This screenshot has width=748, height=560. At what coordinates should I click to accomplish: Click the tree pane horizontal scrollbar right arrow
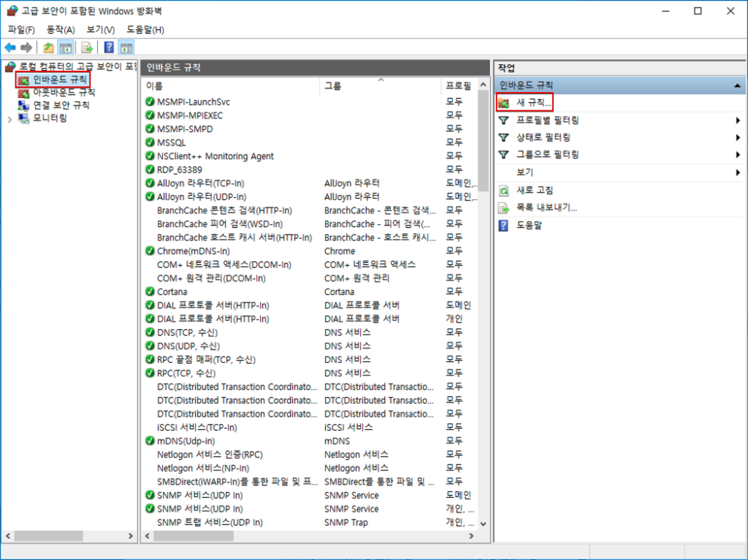click(x=131, y=536)
